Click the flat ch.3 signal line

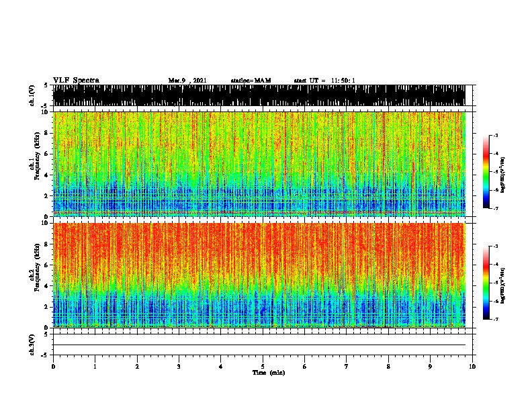click(x=259, y=345)
